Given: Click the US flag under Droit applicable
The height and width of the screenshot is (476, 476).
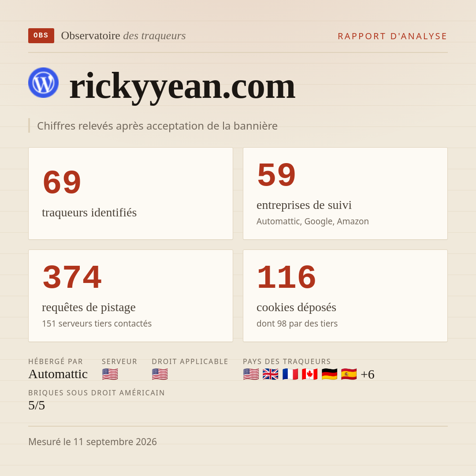Looking at the screenshot, I should pos(160,374).
